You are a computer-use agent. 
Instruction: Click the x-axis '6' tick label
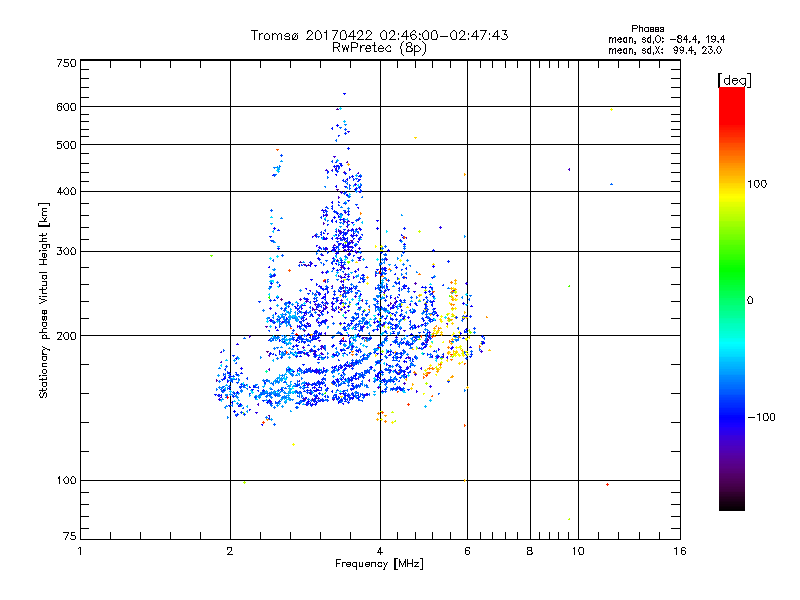tap(467, 551)
